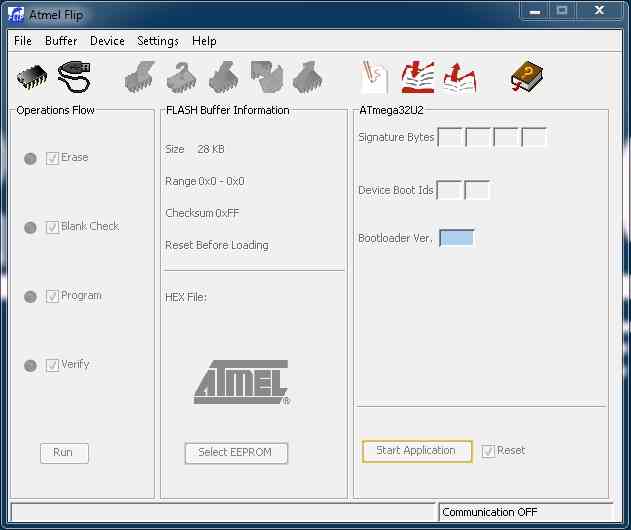Screen dimensions: 631x530
Task: Open communication medium via USB cable icon
Action: click(x=74, y=76)
